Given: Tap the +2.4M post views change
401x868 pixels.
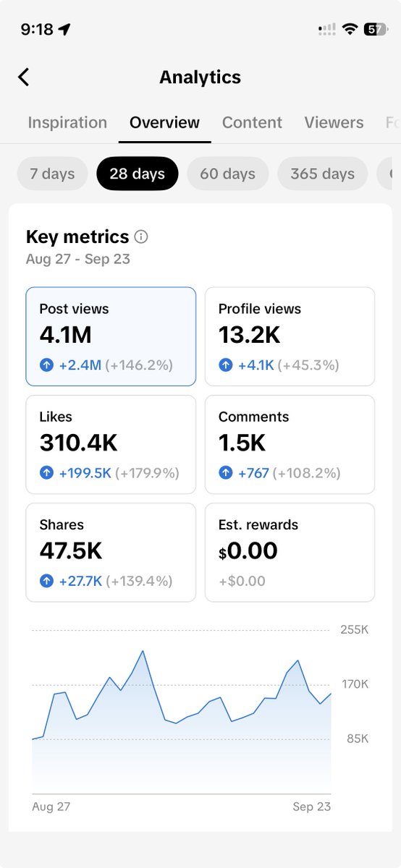Looking at the screenshot, I should click(80, 365).
